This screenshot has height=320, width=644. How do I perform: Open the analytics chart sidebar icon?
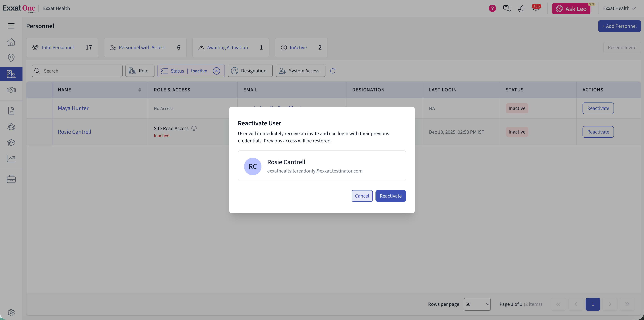[11, 158]
